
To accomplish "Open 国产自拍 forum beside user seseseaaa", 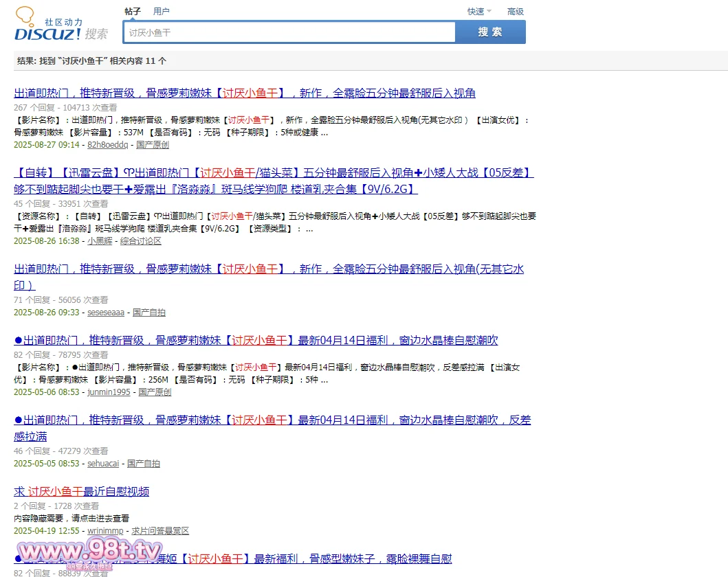I will click(x=149, y=313).
